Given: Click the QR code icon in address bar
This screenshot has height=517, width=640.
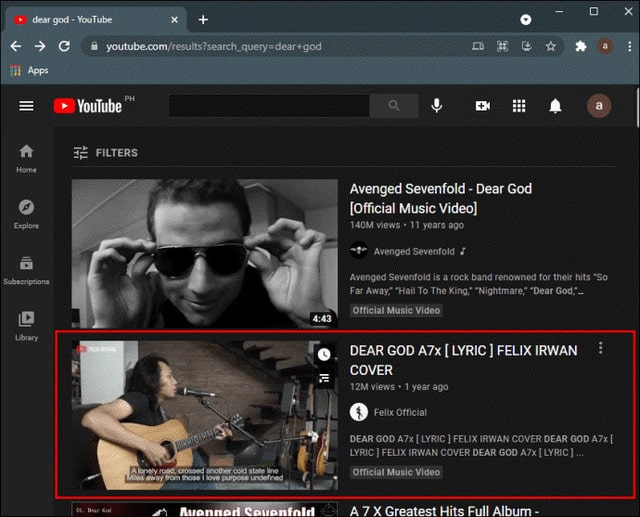Looking at the screenshot, I should click(x=502, y=46).
